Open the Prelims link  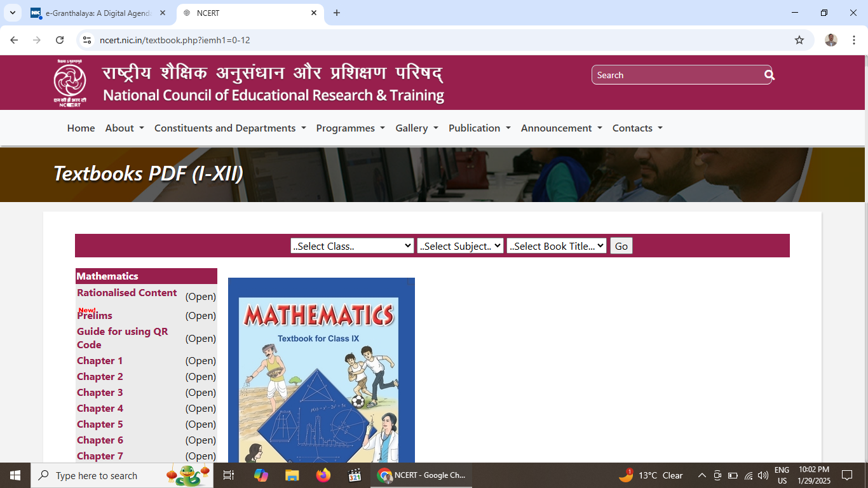[x=95, y=315]
